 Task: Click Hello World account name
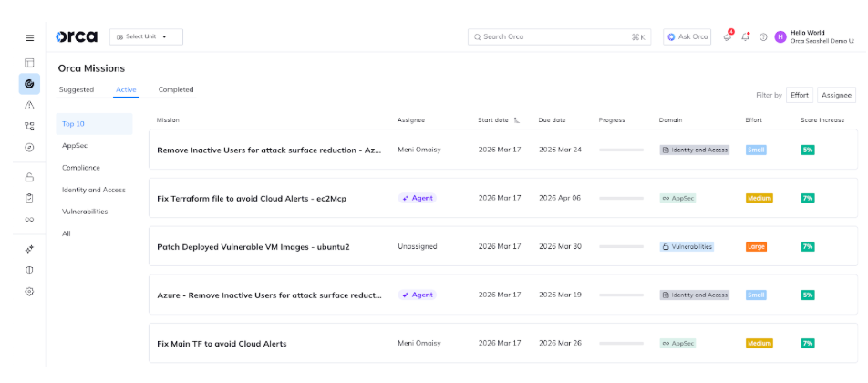(807, 33)
